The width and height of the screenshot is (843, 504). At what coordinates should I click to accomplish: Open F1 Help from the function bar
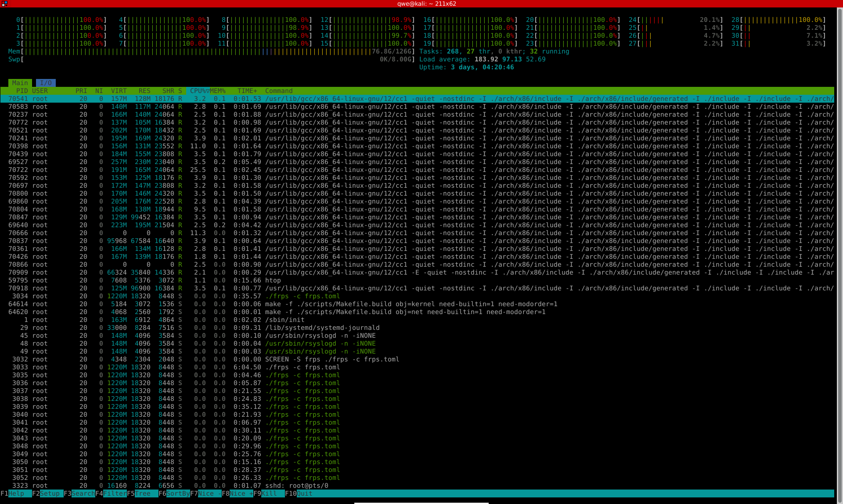(16, 493)
